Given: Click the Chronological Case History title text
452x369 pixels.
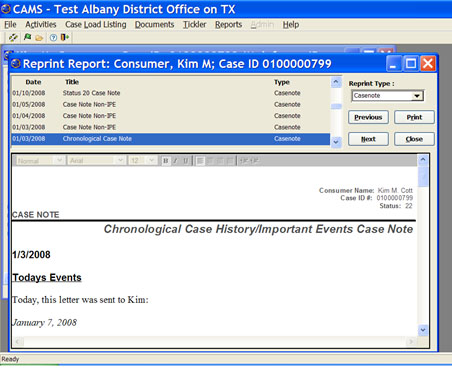Looking at the screenshot, I should pos(258,229).
